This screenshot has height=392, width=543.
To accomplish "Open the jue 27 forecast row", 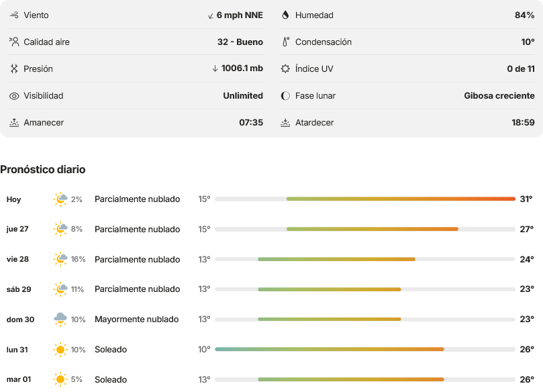I will [270, 229].
